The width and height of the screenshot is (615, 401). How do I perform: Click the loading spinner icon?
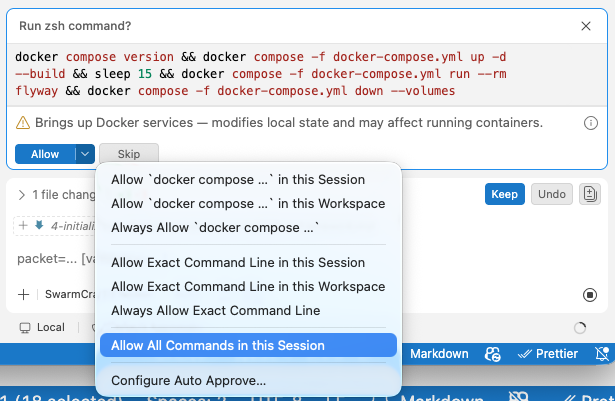click(580, 328)
